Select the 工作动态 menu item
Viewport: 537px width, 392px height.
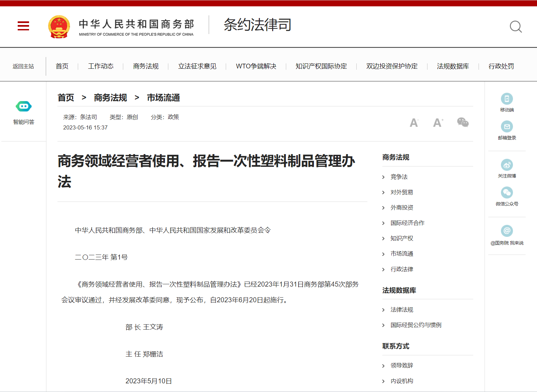pos(101,66)
